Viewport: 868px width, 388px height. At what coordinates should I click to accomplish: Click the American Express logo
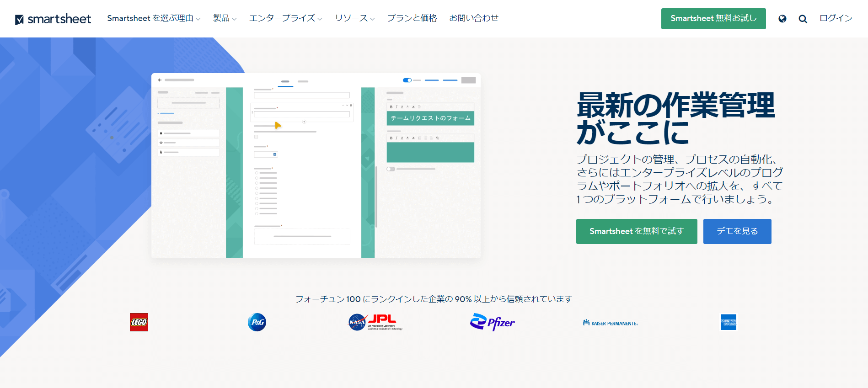(729, 322)
